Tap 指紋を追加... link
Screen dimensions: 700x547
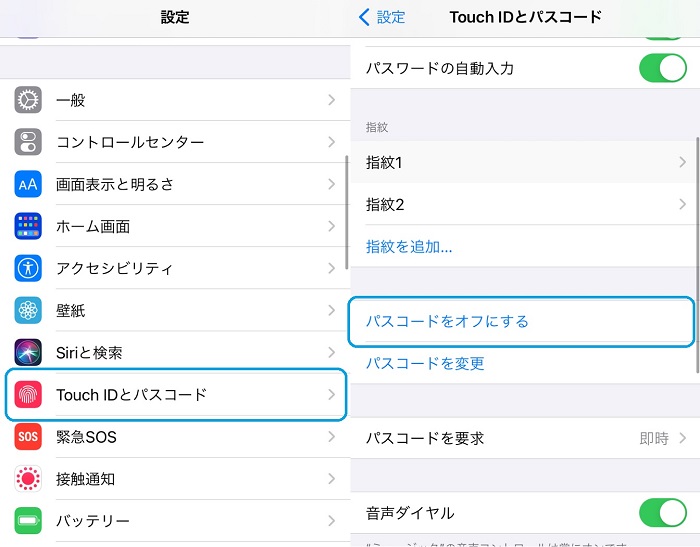pos(409,246)
